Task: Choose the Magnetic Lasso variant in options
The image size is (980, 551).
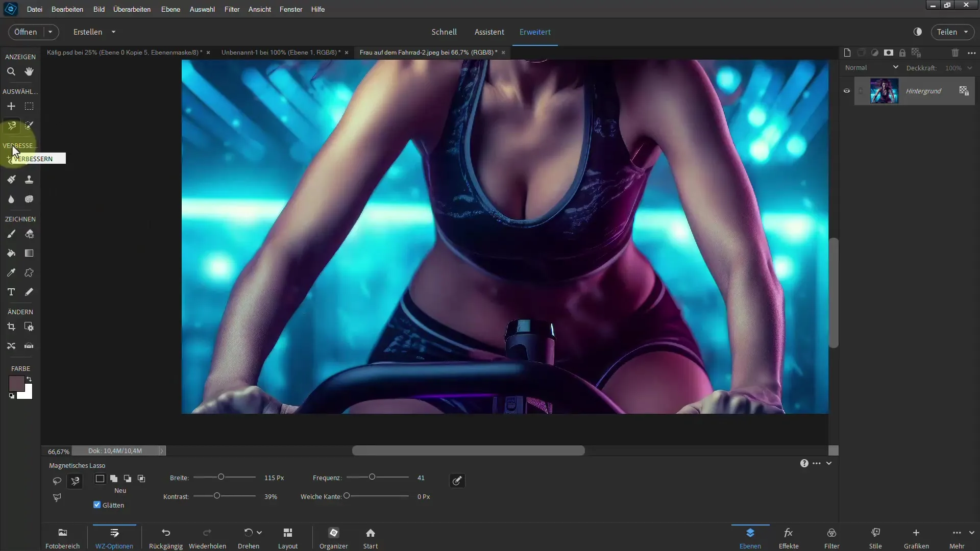Action: click(x=75, y=481)
